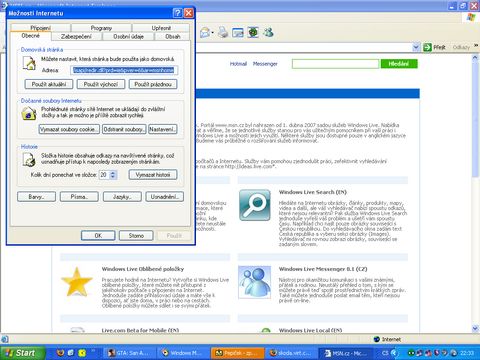The height and width of the screenshot is (360, 480).
Task: Click the CS language indicator in the tray
Action: (x=385, y=353)
